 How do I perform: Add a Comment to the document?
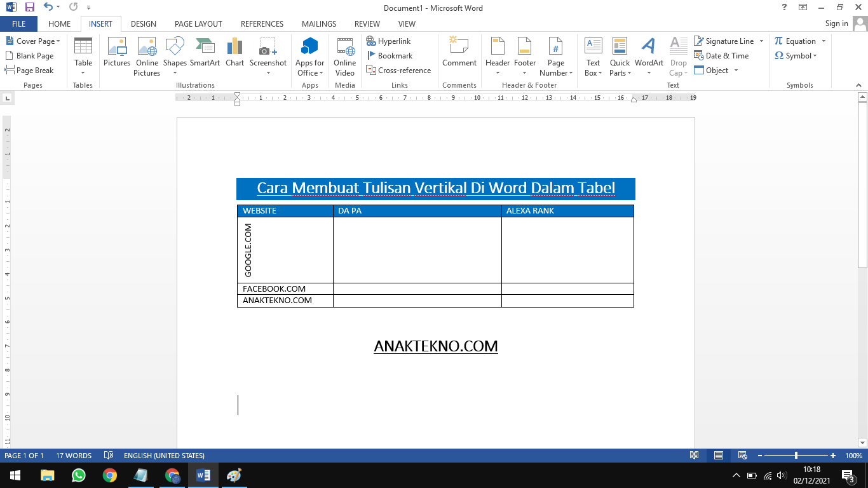[x=459, y=52]
